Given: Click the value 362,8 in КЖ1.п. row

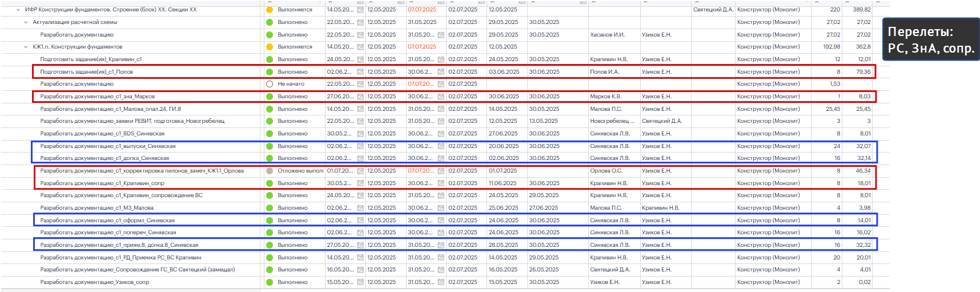Looking at the screenshot, I should point(863,47).
